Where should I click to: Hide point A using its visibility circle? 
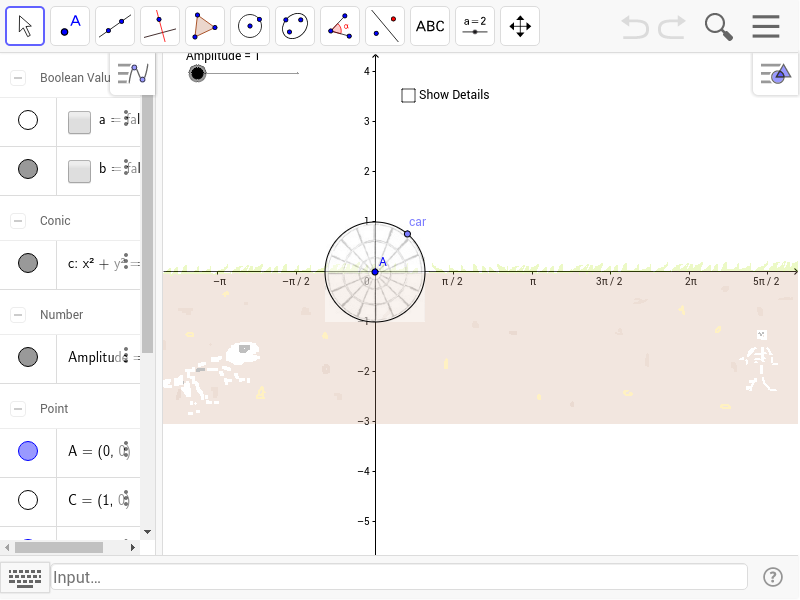28,451
